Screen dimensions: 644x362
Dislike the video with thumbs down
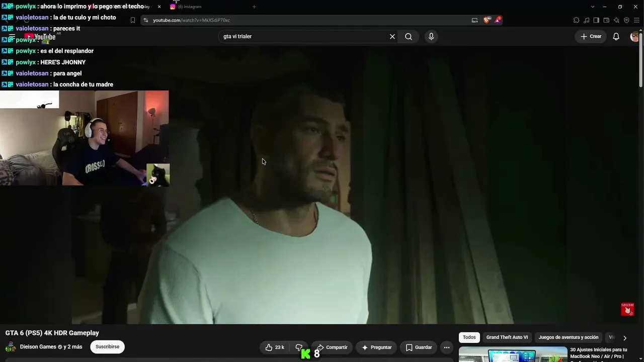coord(299,347)
